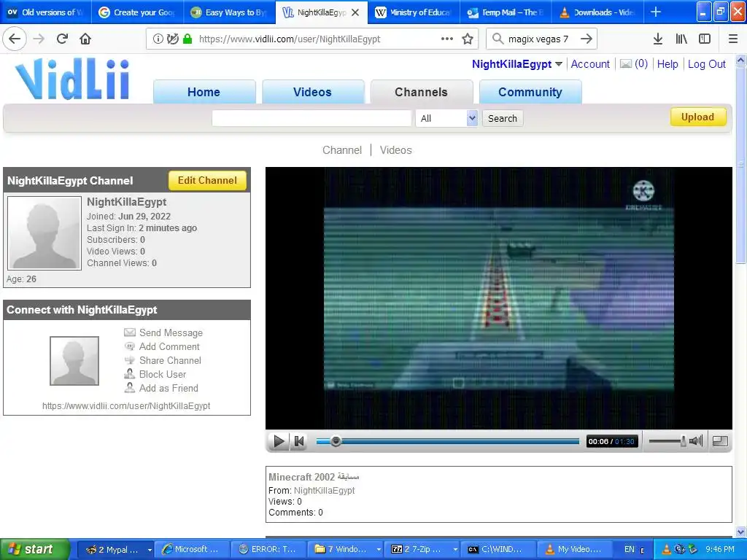Click the Add Comment link
Image resolution: width=747 pixels, height=560 pixels.
point(169,346)
